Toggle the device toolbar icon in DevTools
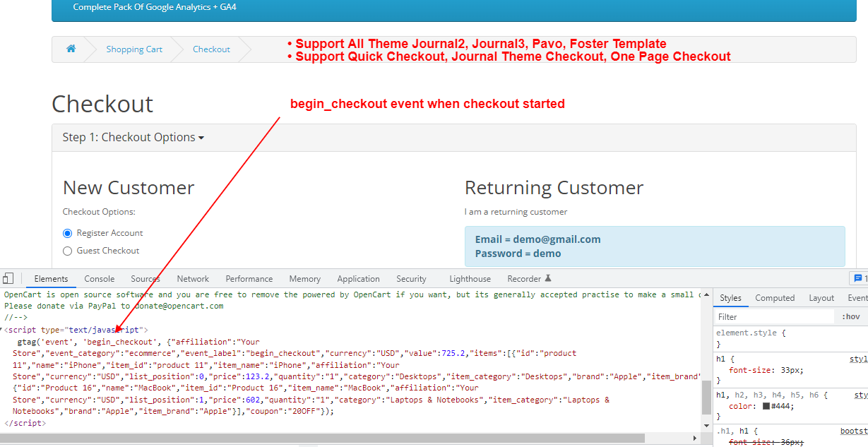 point(8,278)
